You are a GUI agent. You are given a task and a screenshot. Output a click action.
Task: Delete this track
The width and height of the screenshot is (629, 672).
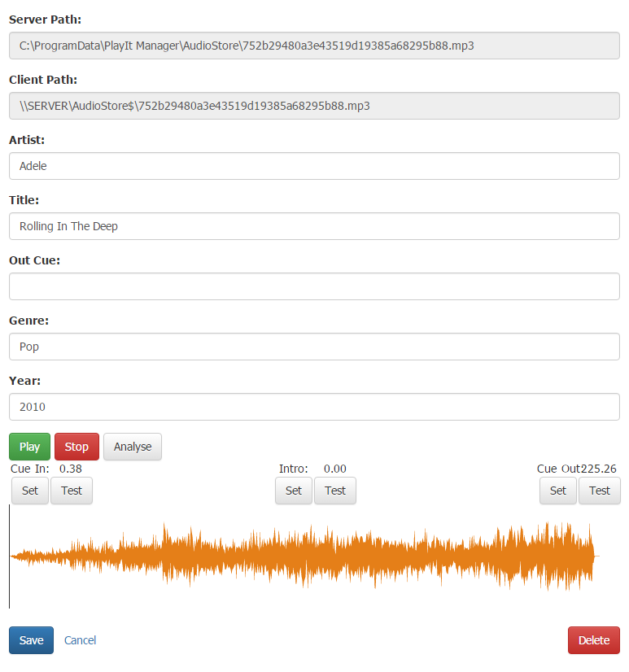[x=594, y=640]
